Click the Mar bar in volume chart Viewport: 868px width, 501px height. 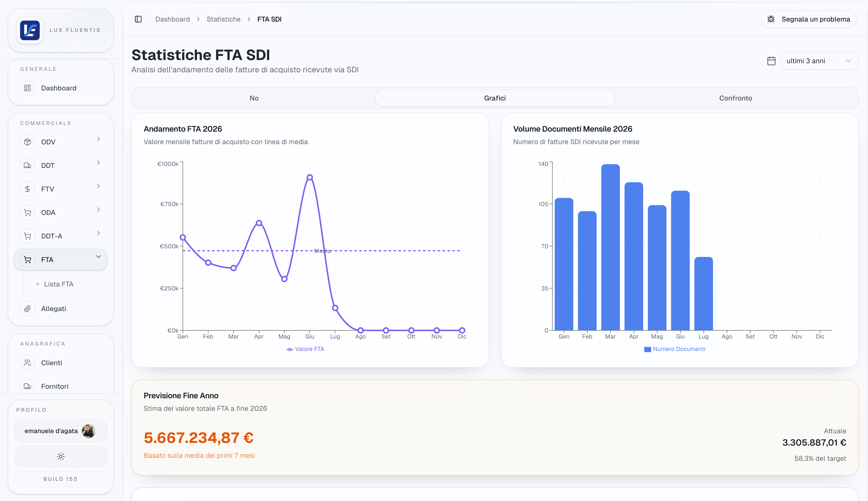[610, 247]
